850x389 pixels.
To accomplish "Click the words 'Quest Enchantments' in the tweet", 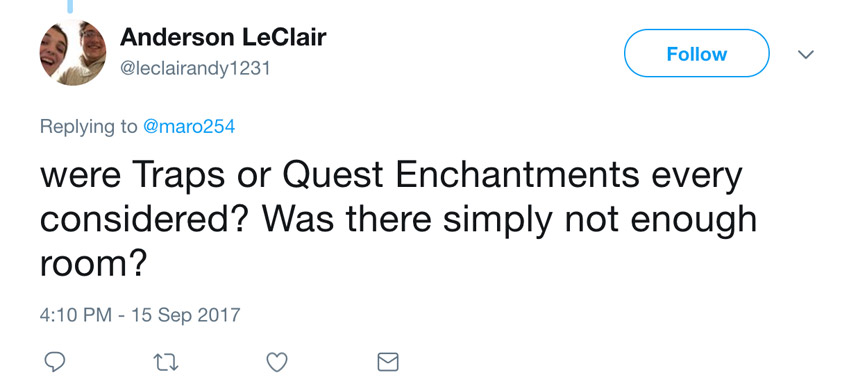I will click(x=461, y=176).
